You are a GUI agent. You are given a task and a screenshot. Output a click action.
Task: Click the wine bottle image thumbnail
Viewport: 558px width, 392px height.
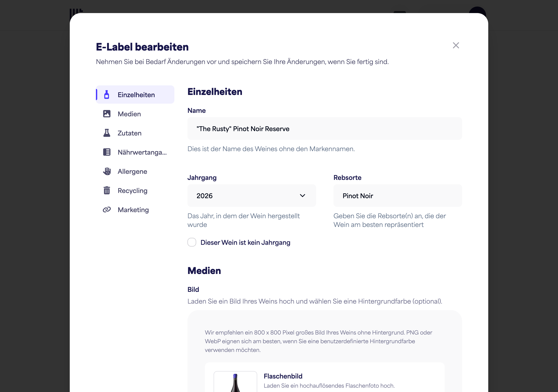[235, 382]
